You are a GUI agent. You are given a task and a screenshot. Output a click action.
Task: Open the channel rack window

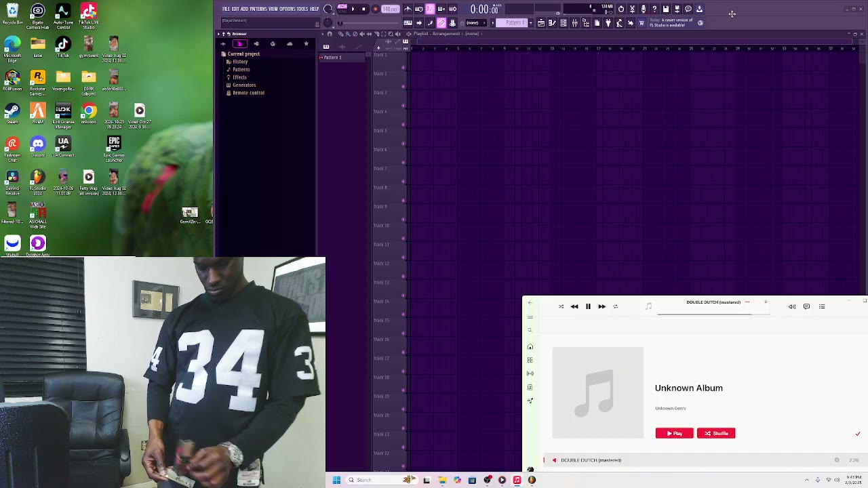[x=564, y=23]
